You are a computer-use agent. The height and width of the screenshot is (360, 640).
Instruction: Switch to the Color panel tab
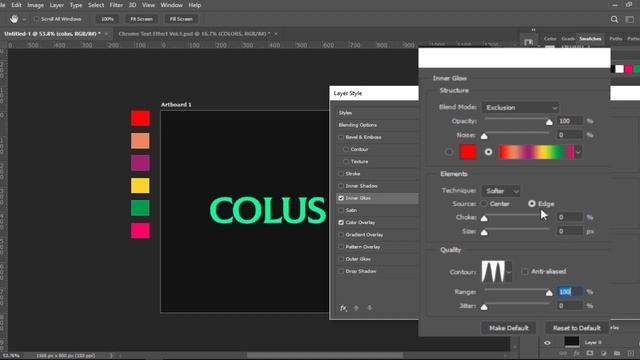coord(550,39)
